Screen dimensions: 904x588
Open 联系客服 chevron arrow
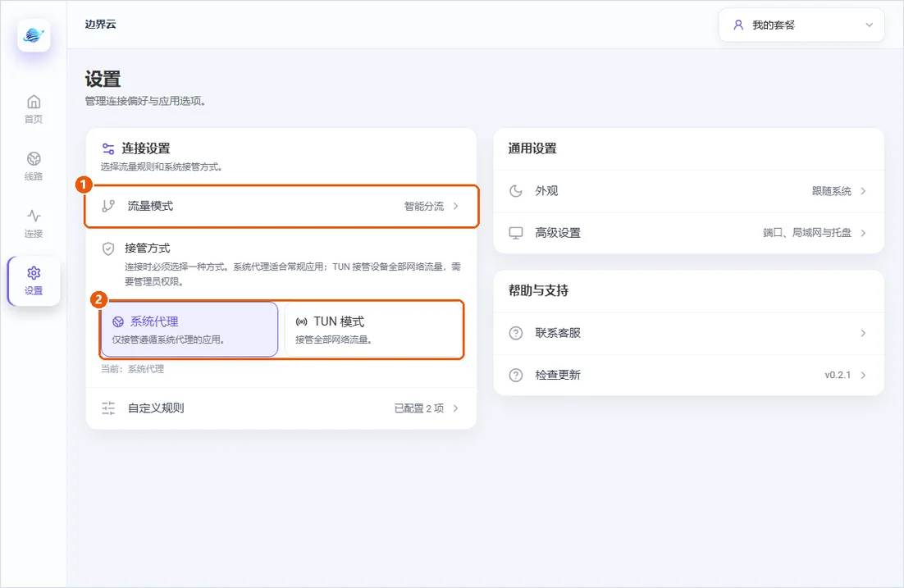click(x=863, y=333)
